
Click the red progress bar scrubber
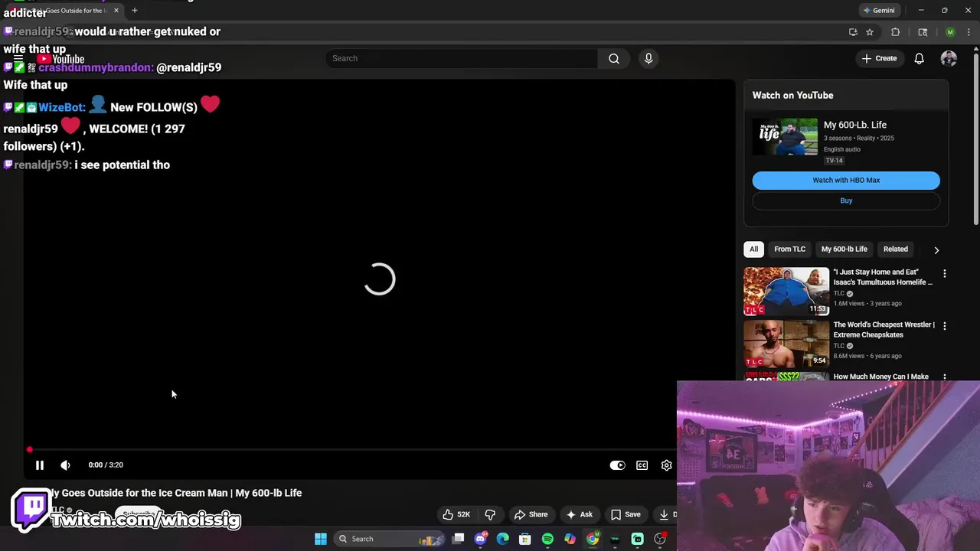(x=30, y=450)
